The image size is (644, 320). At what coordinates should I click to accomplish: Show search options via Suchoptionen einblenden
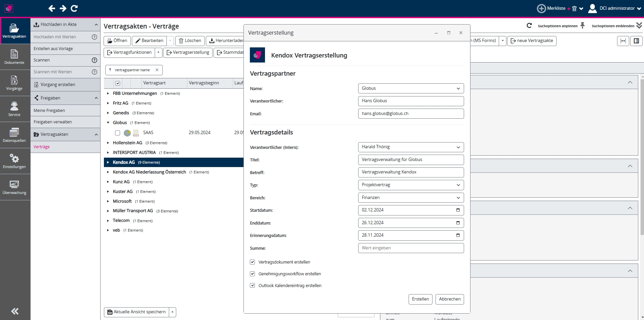pyautogui.click(x=617, y=26)
